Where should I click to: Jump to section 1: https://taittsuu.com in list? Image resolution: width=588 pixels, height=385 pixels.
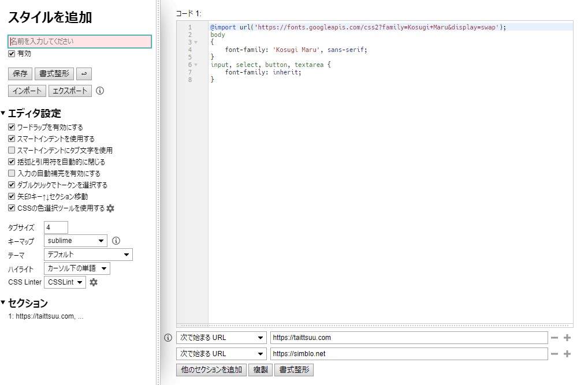pos(46,316)
